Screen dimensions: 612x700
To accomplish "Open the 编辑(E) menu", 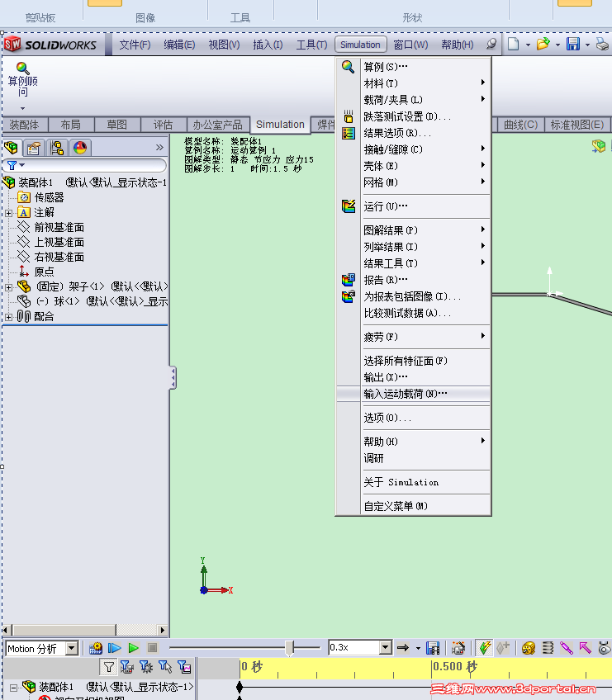I will [x=179, y=45].
